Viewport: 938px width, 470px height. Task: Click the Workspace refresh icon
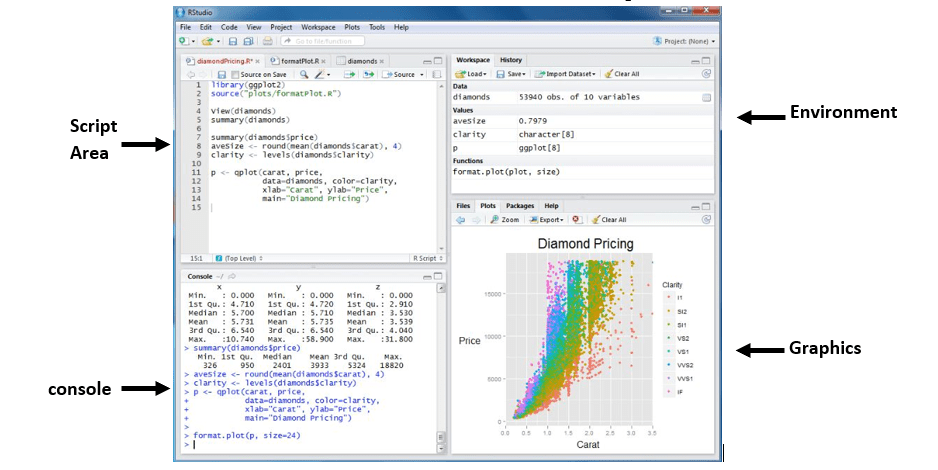click(706, 74)
